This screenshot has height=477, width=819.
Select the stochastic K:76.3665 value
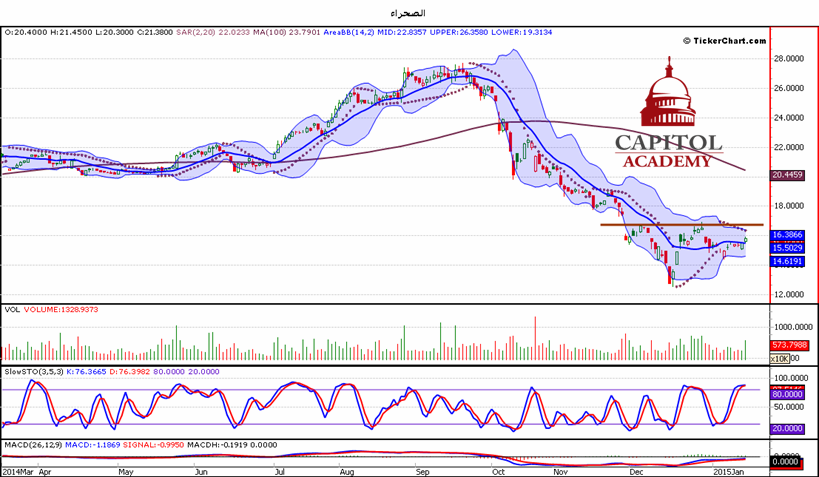point(86,372)
